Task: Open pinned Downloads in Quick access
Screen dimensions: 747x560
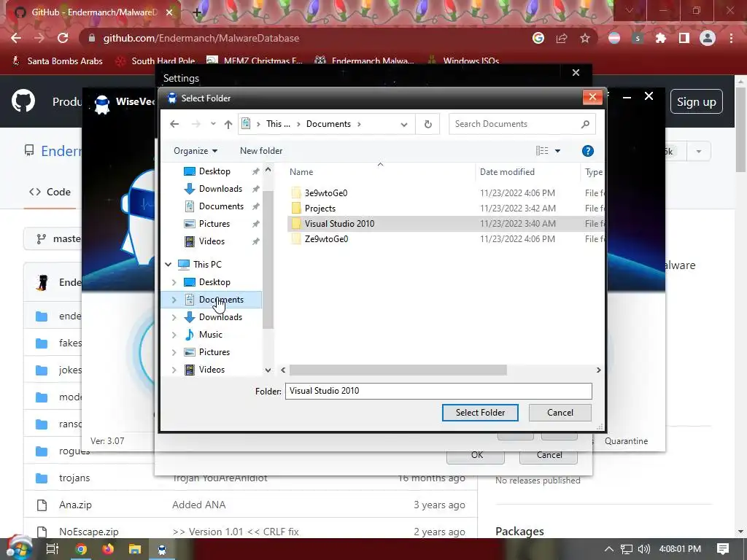Action: [x=220, y=189]
